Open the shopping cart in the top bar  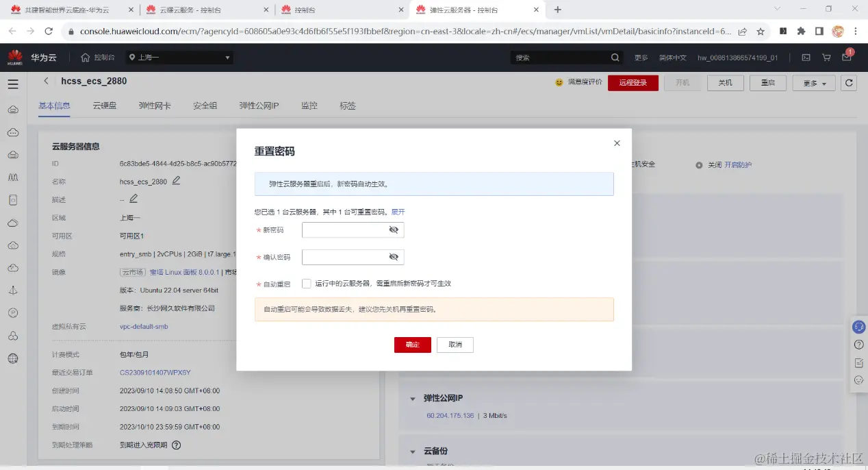click(826, 58)
